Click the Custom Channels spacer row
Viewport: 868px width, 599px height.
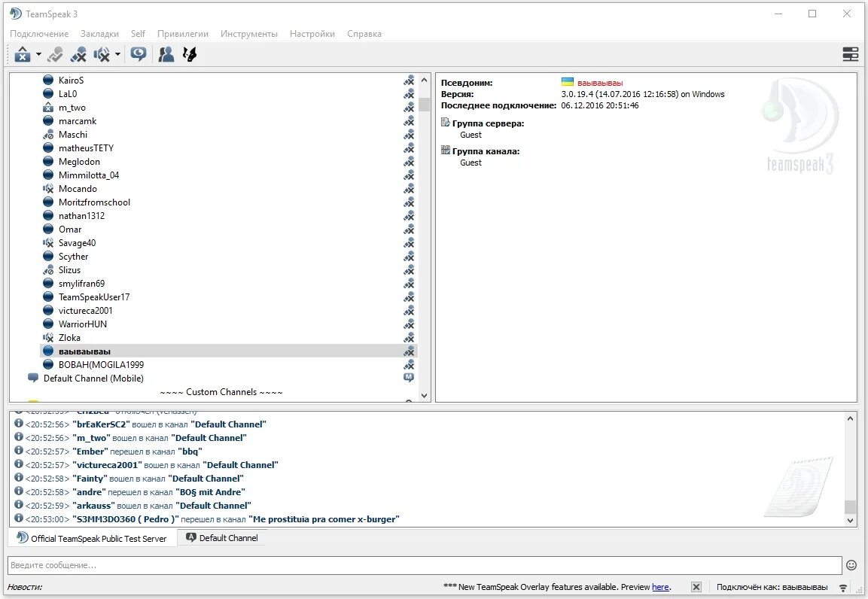pyautogui.click(x=221, y=392)
